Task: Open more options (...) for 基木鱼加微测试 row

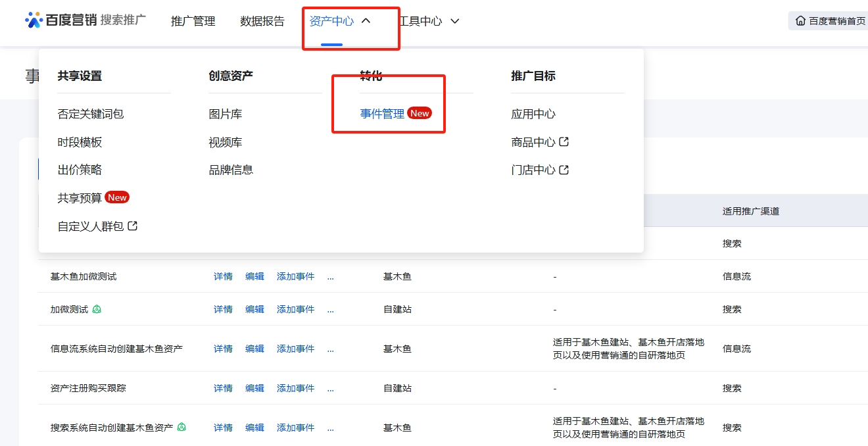Action: click(330, 277)
